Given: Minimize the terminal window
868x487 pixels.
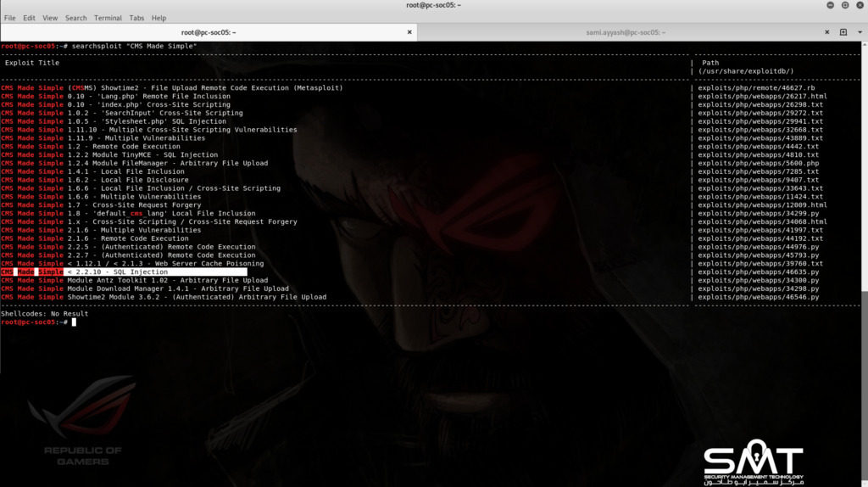Looking at the screenshot, I should (831, 5).
